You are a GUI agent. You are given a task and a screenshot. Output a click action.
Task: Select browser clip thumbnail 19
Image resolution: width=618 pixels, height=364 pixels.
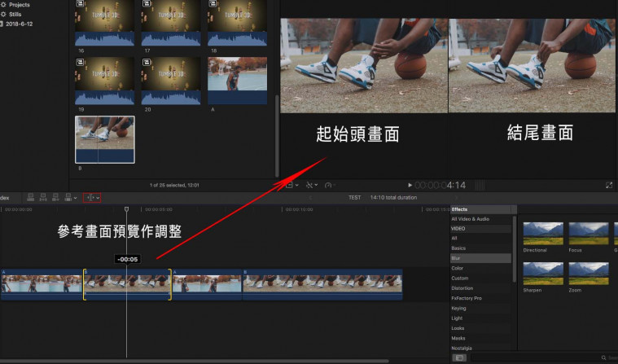click(x=104, y=81)
